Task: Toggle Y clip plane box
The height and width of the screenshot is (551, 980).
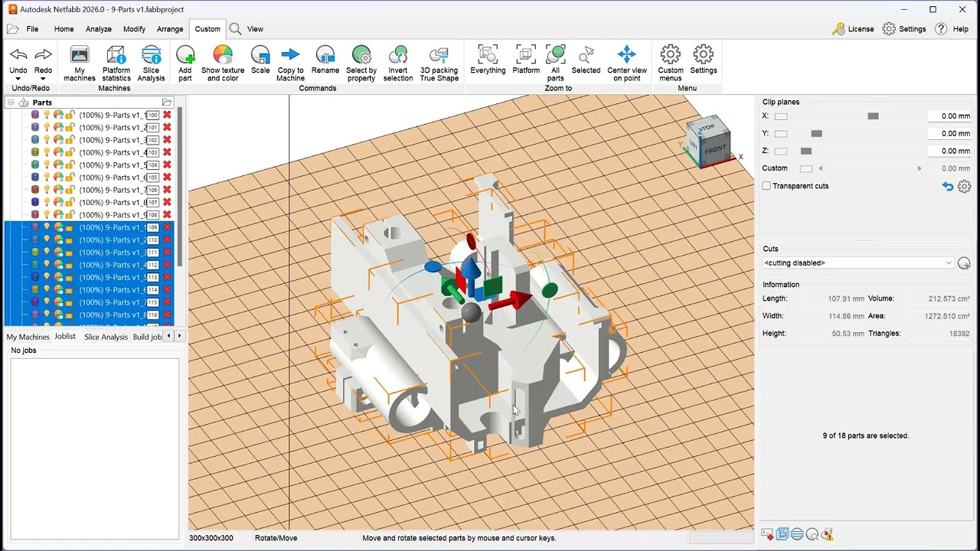Action: [781, 134]
